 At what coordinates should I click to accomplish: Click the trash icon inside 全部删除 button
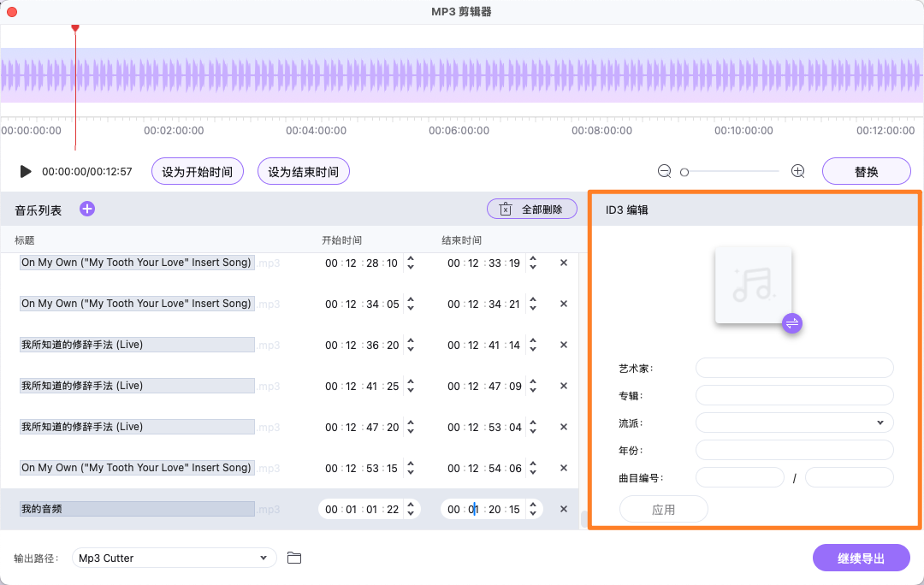click(504, 208)
